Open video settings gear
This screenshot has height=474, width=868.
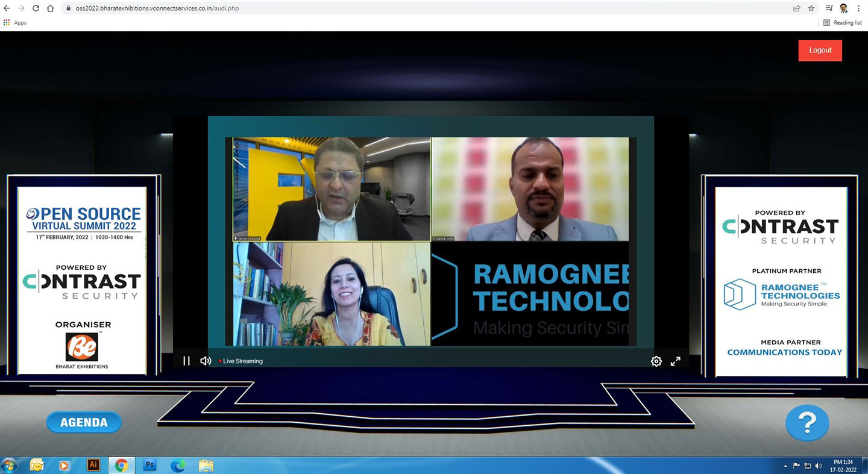pos(656,361)
